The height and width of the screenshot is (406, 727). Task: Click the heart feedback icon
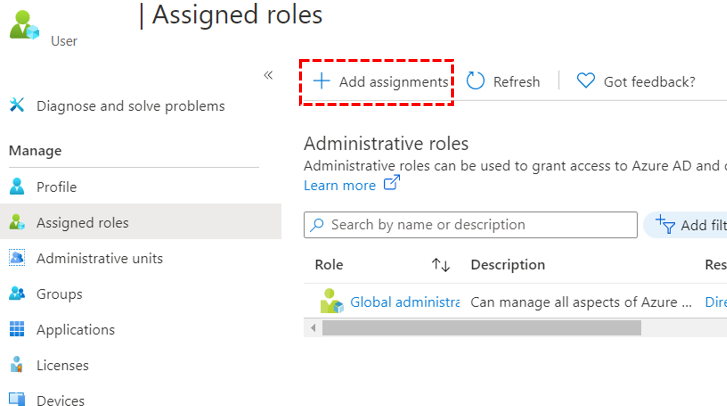point(586,81)
